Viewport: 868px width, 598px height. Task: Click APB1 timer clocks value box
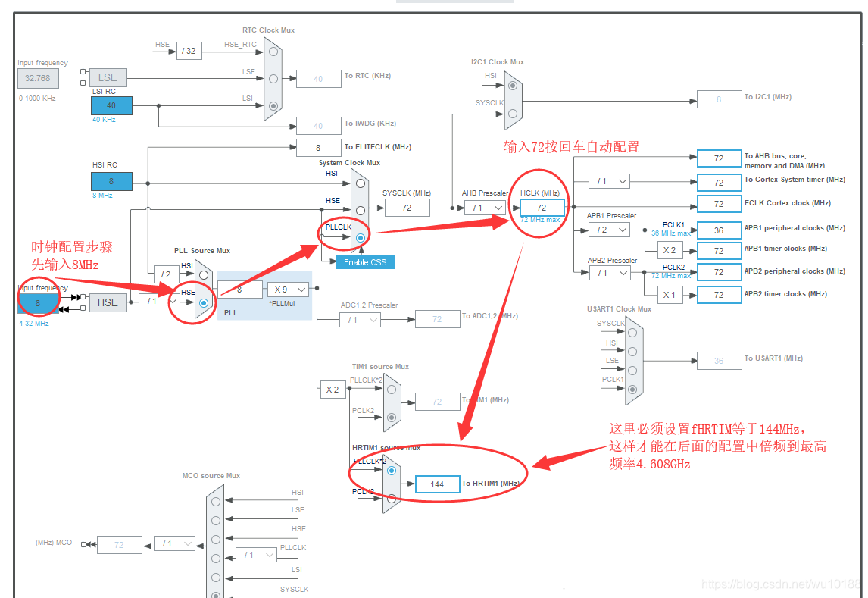719,251
